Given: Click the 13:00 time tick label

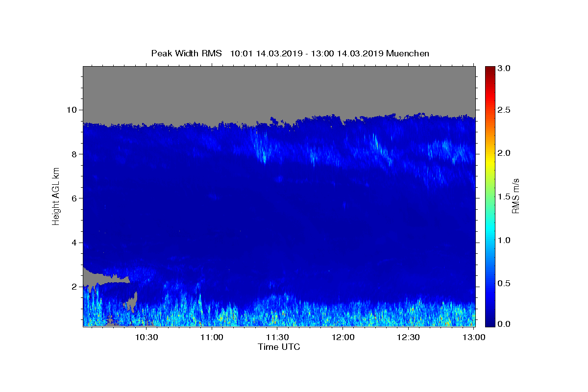Looking at the screenshot, I should tap(474, 338).
